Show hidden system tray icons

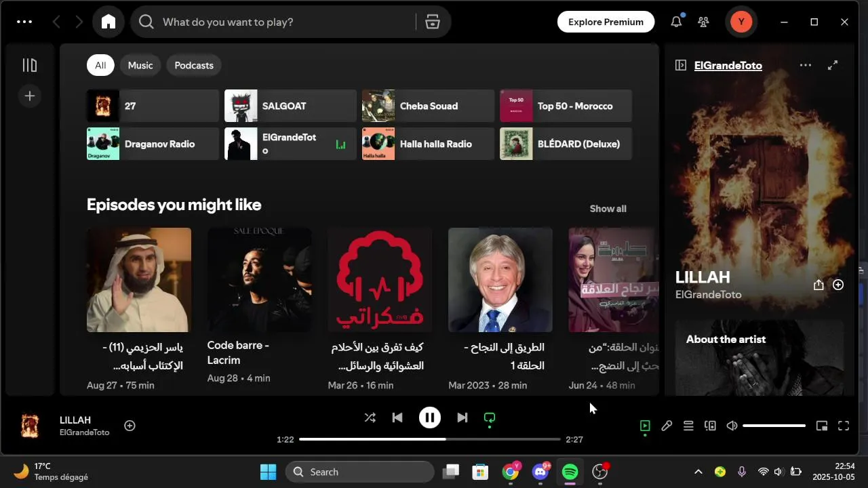[x=698, y=472]
